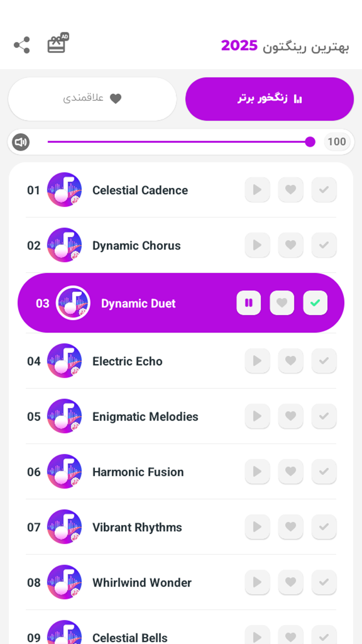Tick the checkmark for Vibrant Rhythms
This screenshot has height=644, width=362.
324,527
